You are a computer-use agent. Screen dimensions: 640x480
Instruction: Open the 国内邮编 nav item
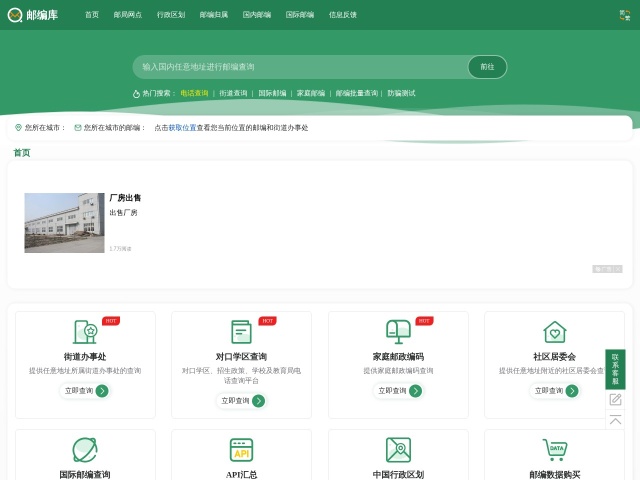point(257,15)
